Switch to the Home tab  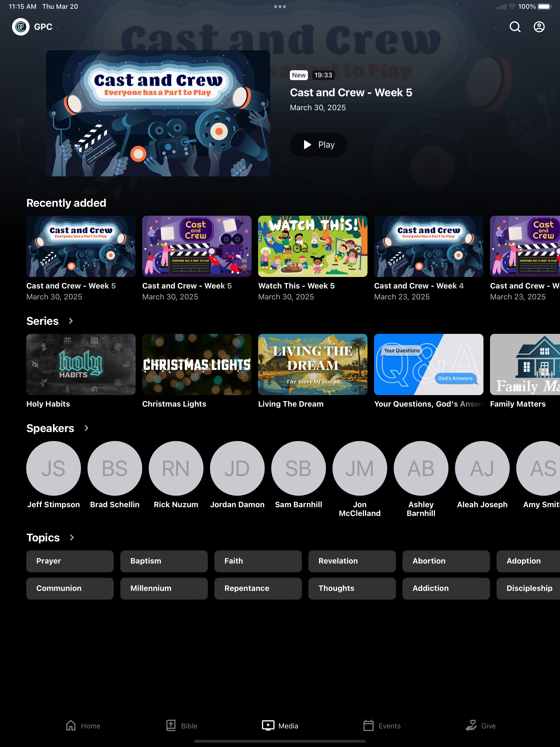click(x=83, y=726)
